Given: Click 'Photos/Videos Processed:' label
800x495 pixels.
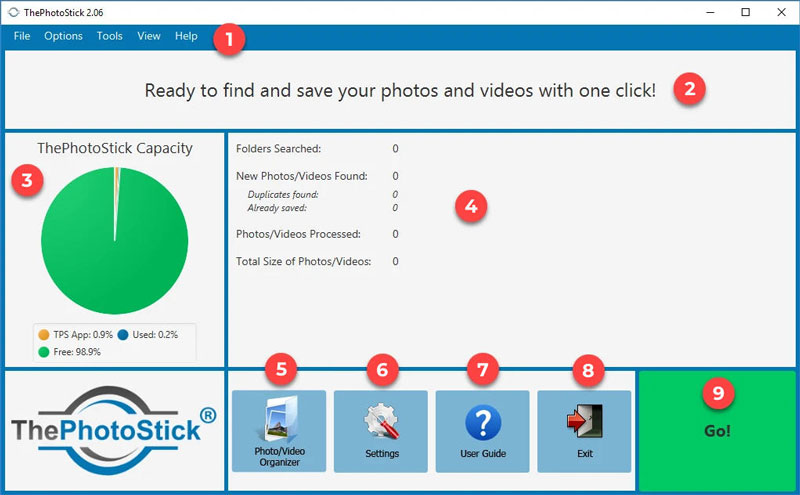Looking at the screenshot, I should (x=298, y=234).
